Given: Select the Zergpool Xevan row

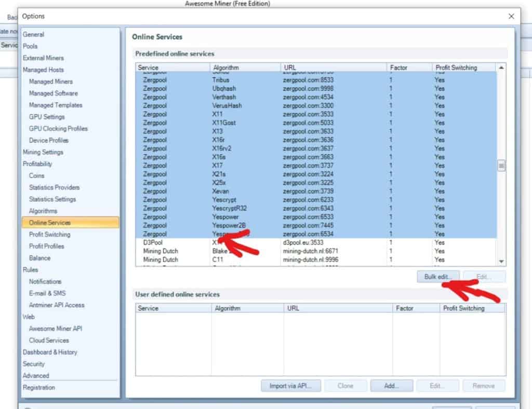Looking at the screenshot, I should tap(316, 191).
